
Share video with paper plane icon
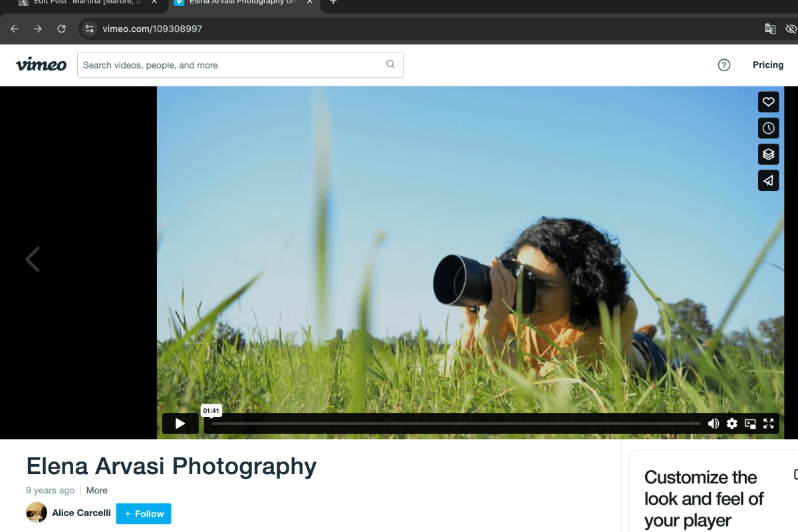tap(768, 180)
